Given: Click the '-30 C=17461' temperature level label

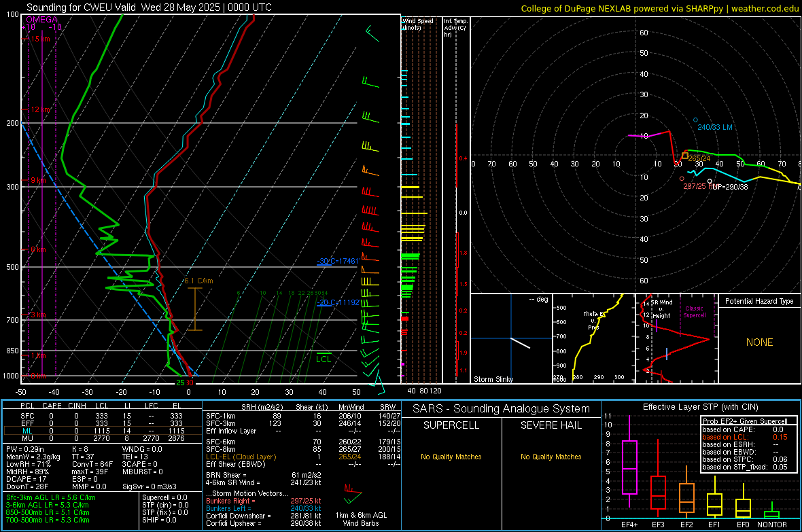Looking at the screenshot, I should point(338,261).
